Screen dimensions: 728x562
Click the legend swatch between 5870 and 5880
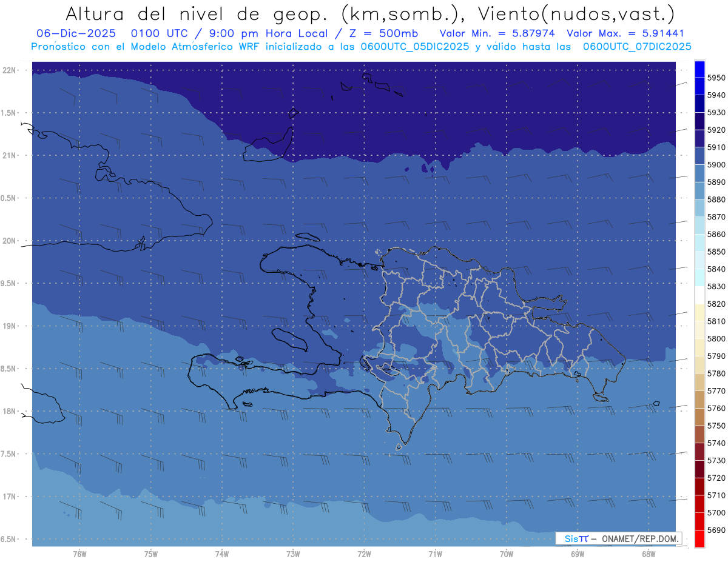pos(699,208)
